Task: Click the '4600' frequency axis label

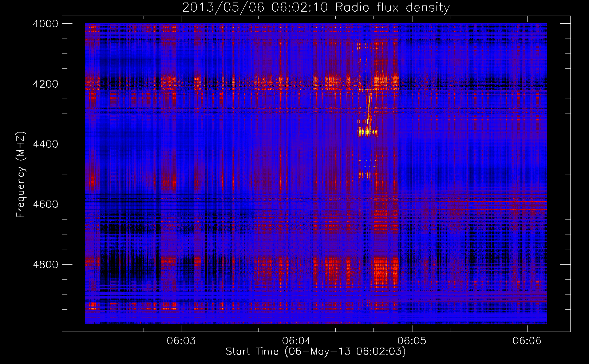Action: 46,204
